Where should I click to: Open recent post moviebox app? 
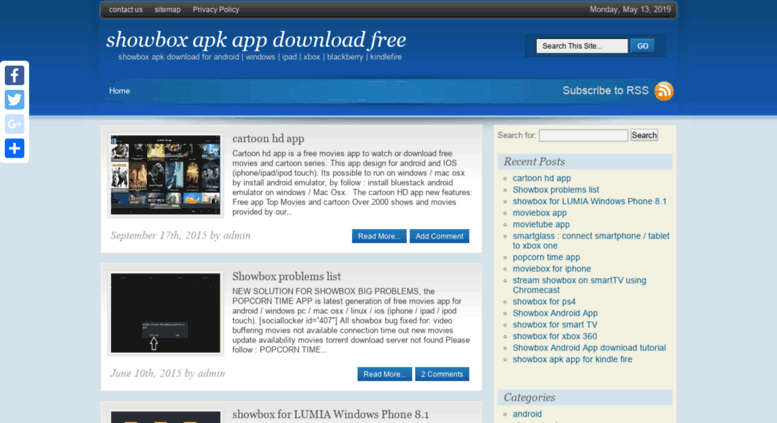coord(540,213)
